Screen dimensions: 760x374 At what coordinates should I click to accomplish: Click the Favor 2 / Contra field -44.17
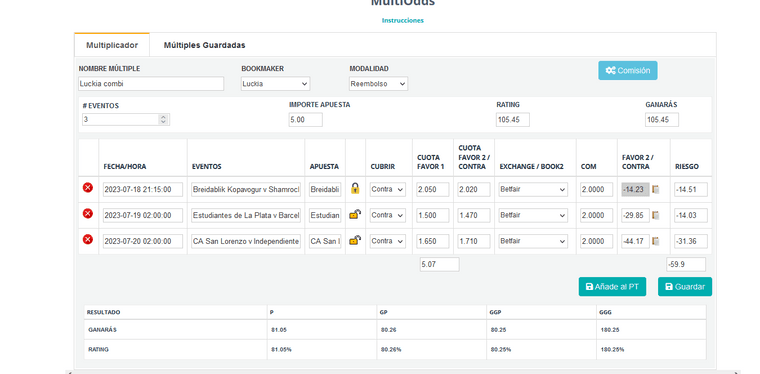(x=635, y=241)
